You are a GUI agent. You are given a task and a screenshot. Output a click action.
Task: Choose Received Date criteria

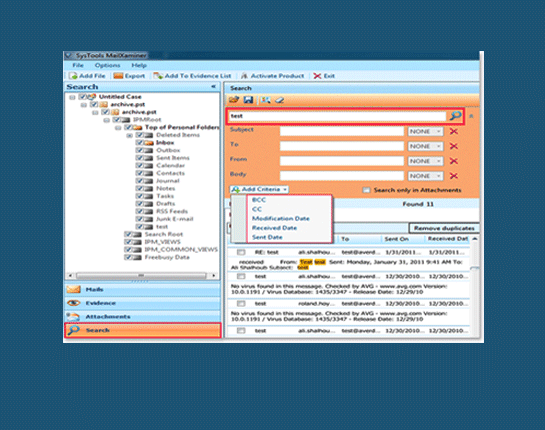pos(274,228)
